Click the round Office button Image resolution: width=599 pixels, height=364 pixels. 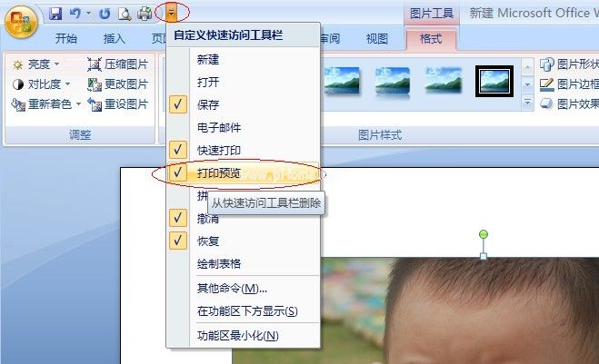(x=21, y=22)
